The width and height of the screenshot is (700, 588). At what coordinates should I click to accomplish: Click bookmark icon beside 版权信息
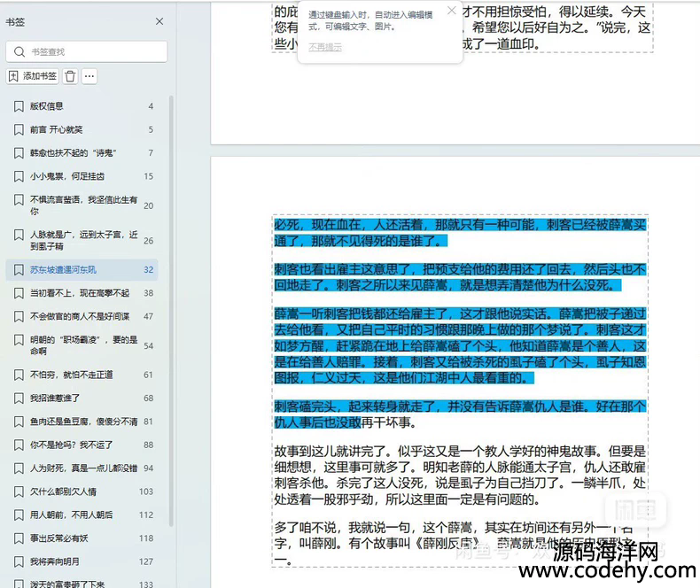coord(19,106)
